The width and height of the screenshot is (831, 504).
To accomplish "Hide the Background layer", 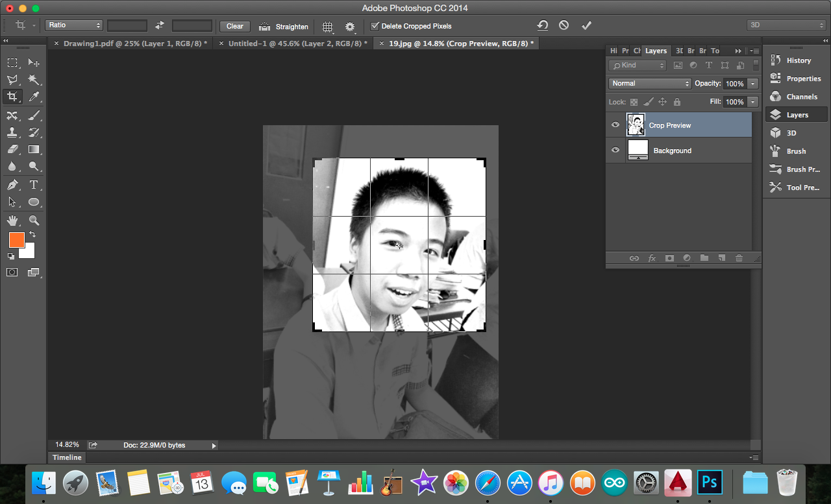I will [615, 150].
